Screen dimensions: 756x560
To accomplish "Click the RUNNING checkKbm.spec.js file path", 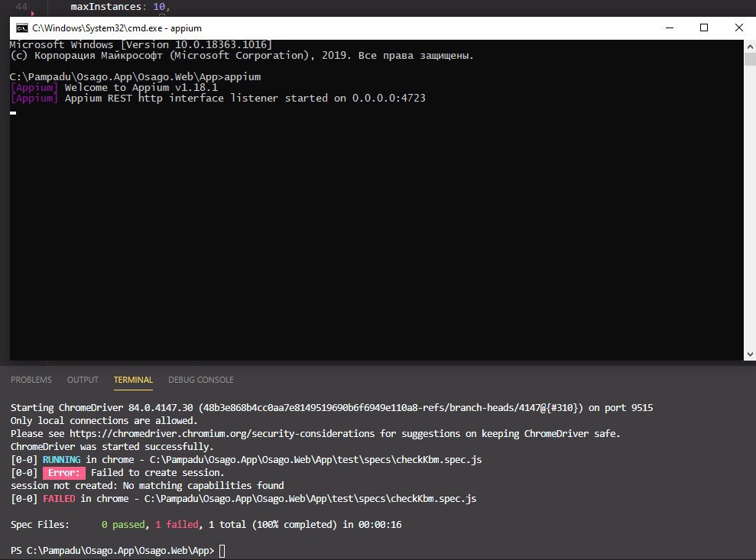I will [316, 460].
